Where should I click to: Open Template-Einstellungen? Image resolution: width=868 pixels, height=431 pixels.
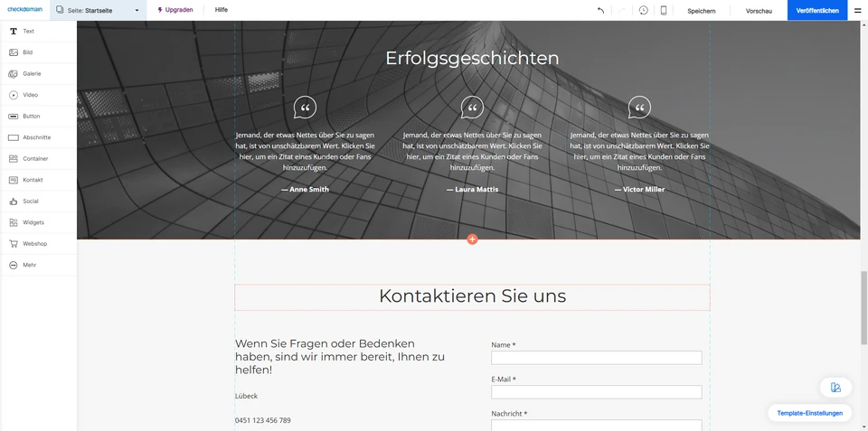coord(810,413)
